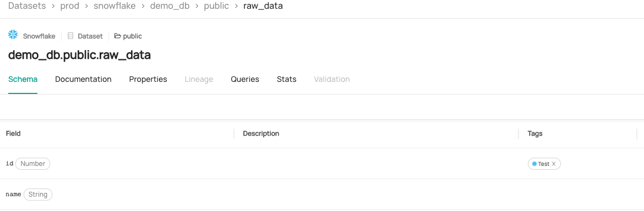Open the public breadcrumb link
This screenshot has height=211, width=644.
[216, 6]
